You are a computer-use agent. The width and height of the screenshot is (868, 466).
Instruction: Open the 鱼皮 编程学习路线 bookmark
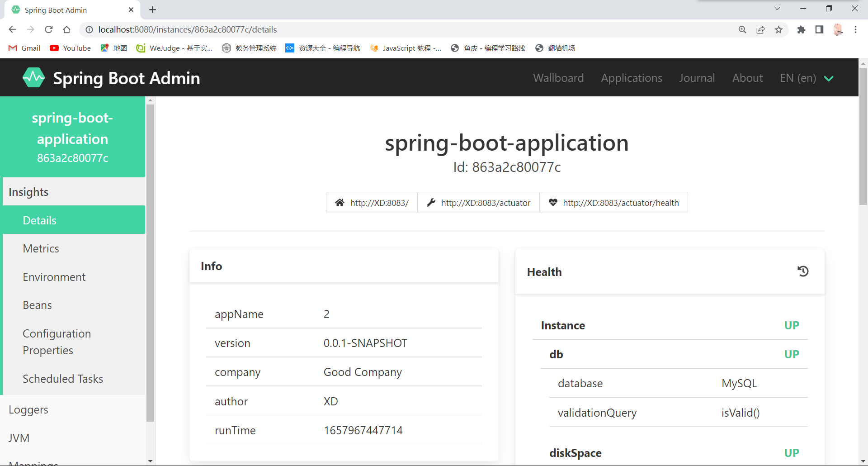click(x=488, y=48)
